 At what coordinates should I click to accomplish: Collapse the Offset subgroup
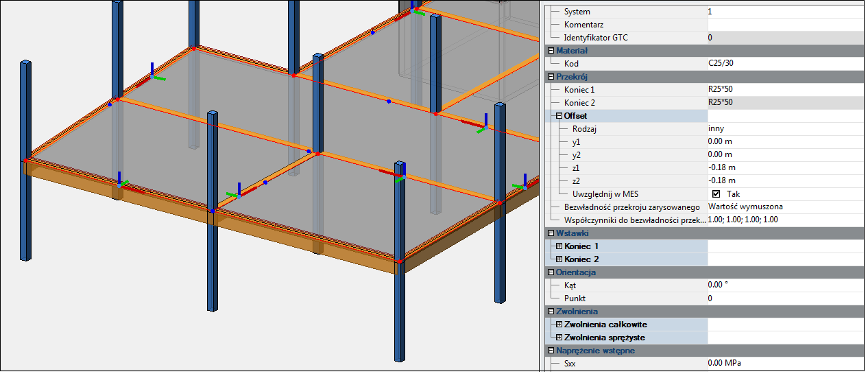click(x=559, y=116)
